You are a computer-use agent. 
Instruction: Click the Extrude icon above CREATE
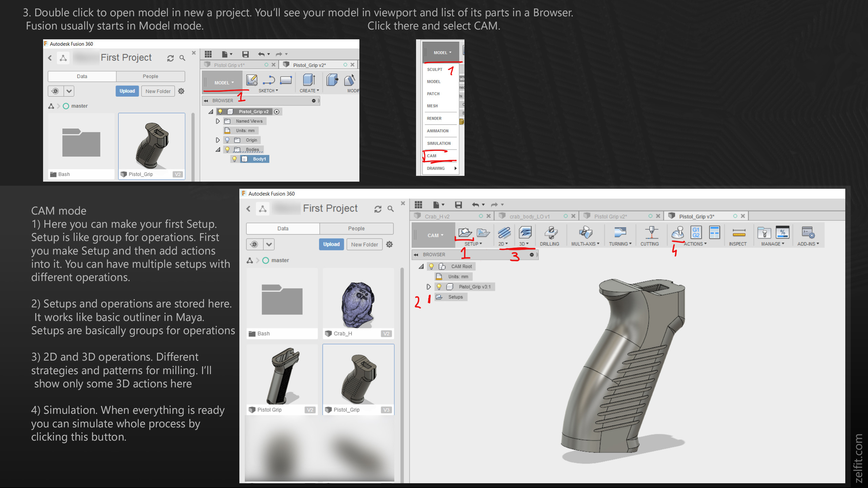309,80
